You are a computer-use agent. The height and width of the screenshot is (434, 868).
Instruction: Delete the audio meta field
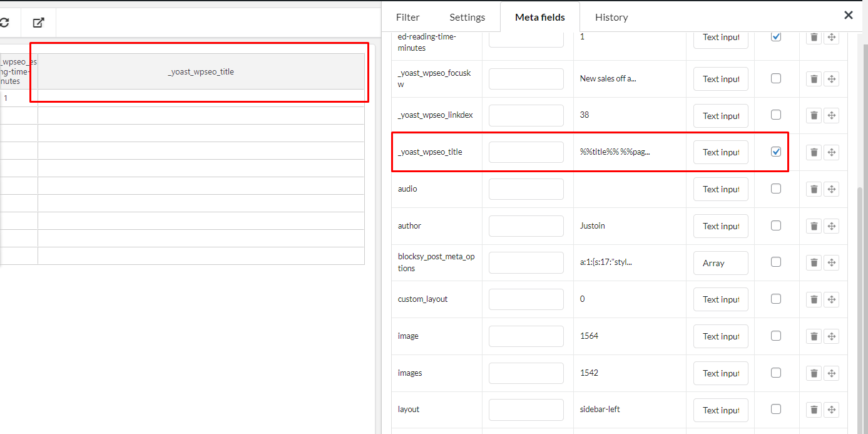point(814,189)
